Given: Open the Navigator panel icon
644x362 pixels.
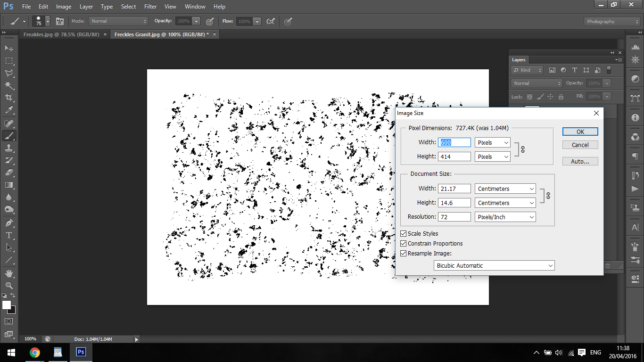Looking at the screenshot, I should (x=635, y=60).
